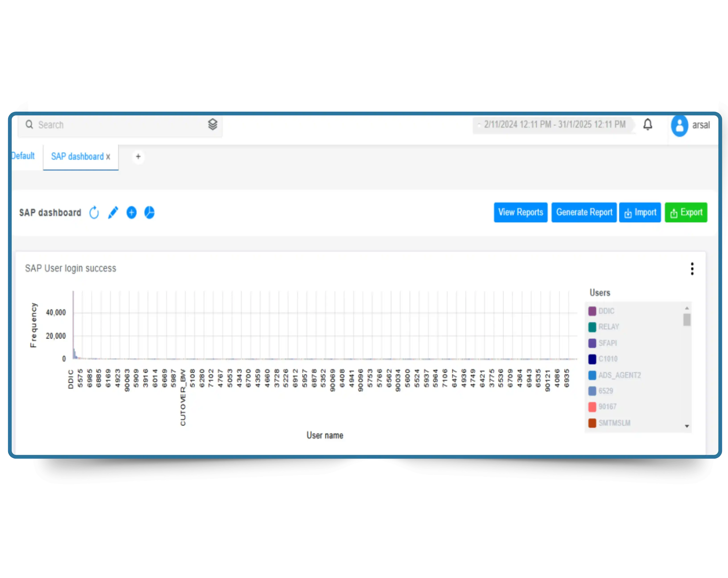Click the Generate Report button
The height and width of the screenshot is (578, 728).
pos(584,212)
